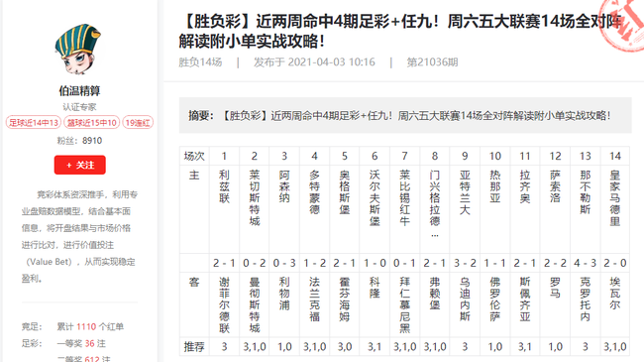Click away team 曼彻斯特城 in match 2
Viewport: 644px width, 362px height.
[255, 304]
